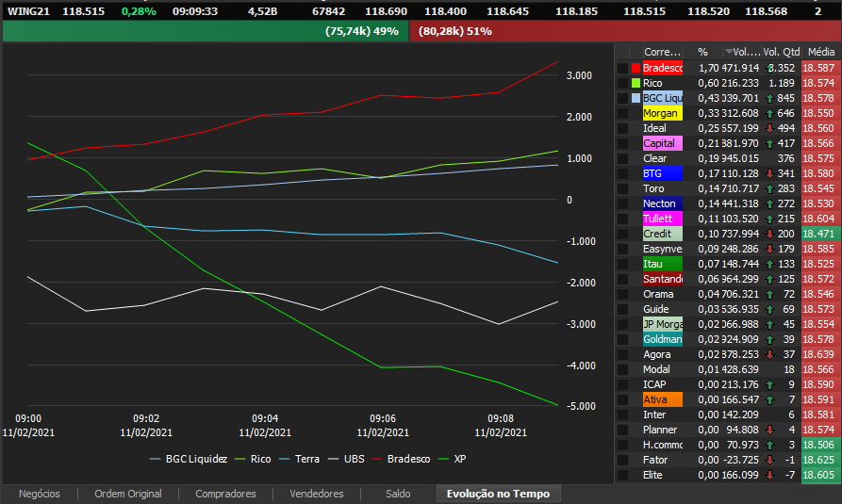Viewport: 842px width, 504px height.
Task: Click the green buyers bar showing 49%
Action: pyautogui.click(x=206, y=31)
